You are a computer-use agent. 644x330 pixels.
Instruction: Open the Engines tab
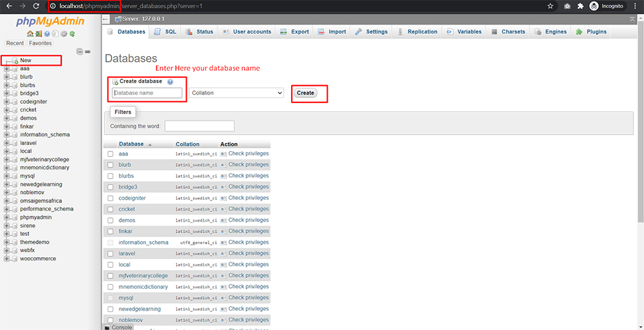[551, 32]
